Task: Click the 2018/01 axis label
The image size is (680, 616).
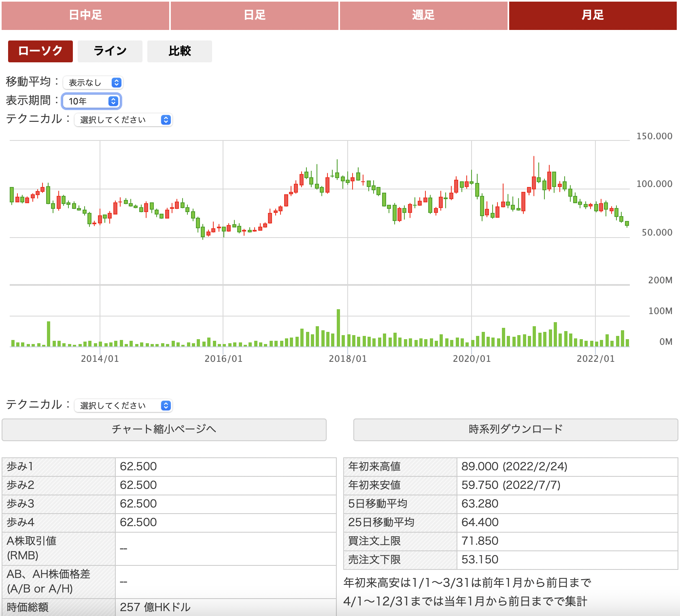Action: click(348, 359)
